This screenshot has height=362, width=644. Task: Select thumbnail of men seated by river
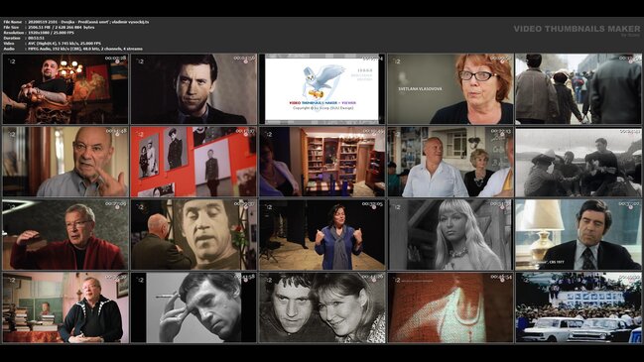579,162
